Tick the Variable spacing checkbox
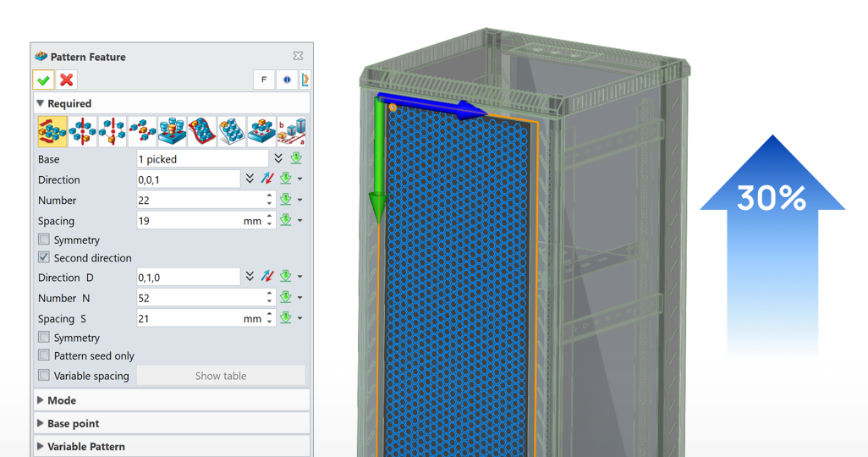This screenshot has height=457, width=868. coord(44,376)
